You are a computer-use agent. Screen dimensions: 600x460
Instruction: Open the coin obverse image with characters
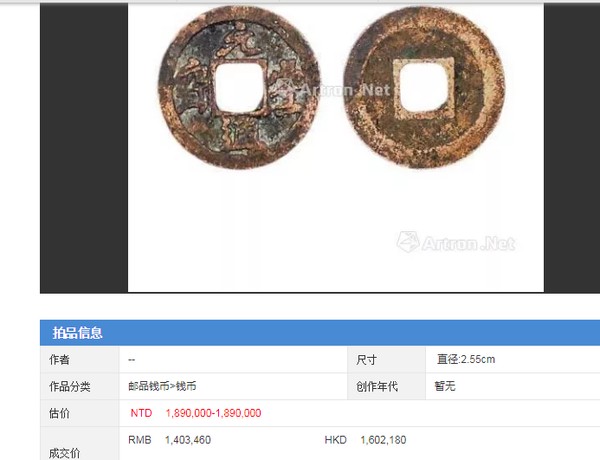click(239, 87)
